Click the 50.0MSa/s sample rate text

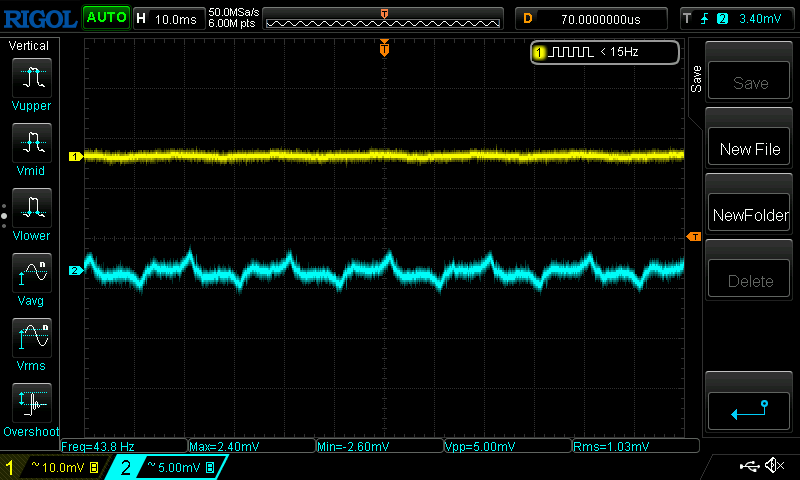pyautogui.click(x=234, y=12)
